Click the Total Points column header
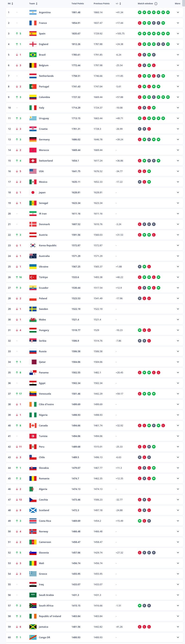185x644 pixels. click(x=78, y=3)
